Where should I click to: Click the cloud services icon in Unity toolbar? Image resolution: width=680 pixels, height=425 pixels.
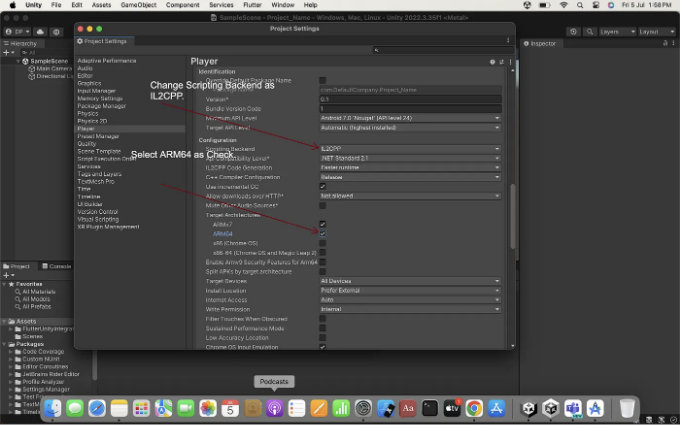tap(40, 32)
